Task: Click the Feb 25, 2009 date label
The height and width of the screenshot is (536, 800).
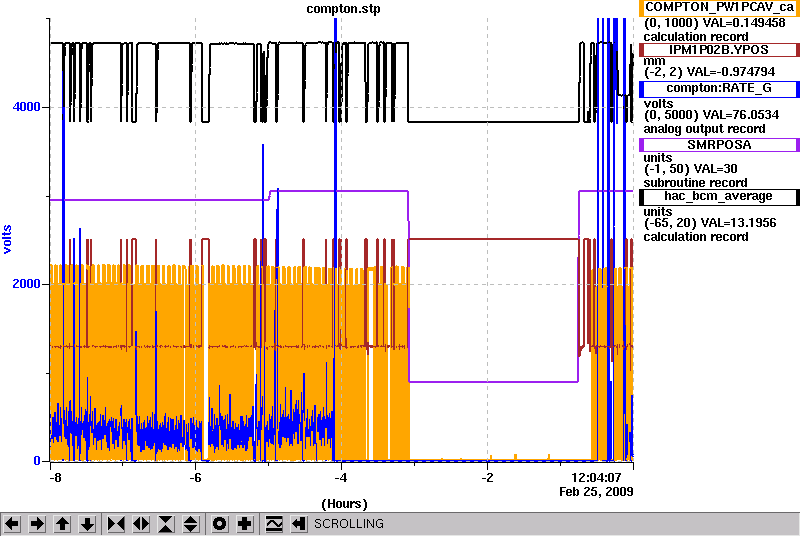Action: tap(596, 492)
